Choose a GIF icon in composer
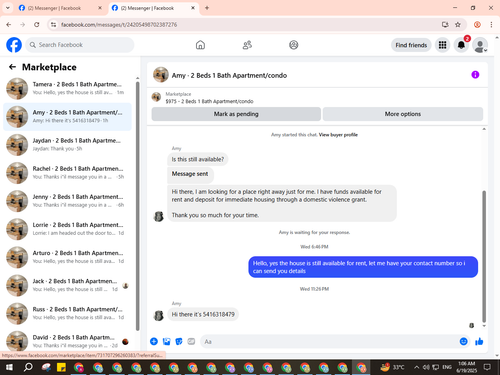The width and height of the screenshot is (500, 375). pyautogui.click(x=191, y=341)
